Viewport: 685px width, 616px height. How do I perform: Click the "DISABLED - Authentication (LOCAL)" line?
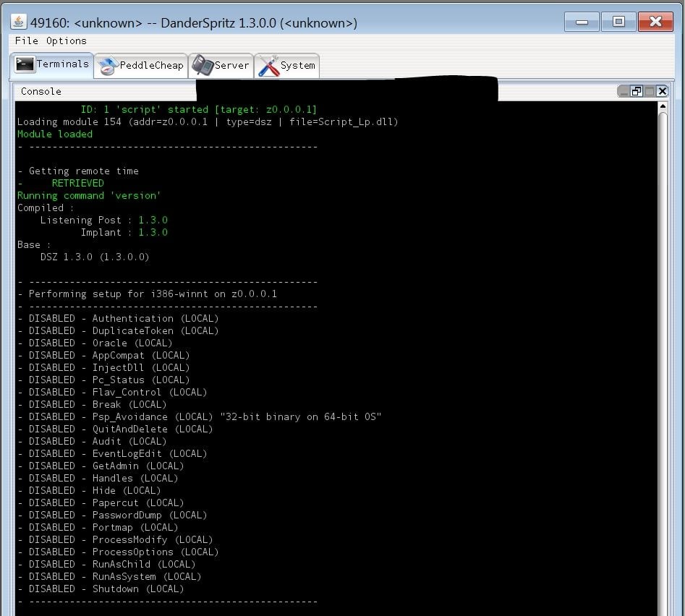pyautogui.click(x=118, y=318)
